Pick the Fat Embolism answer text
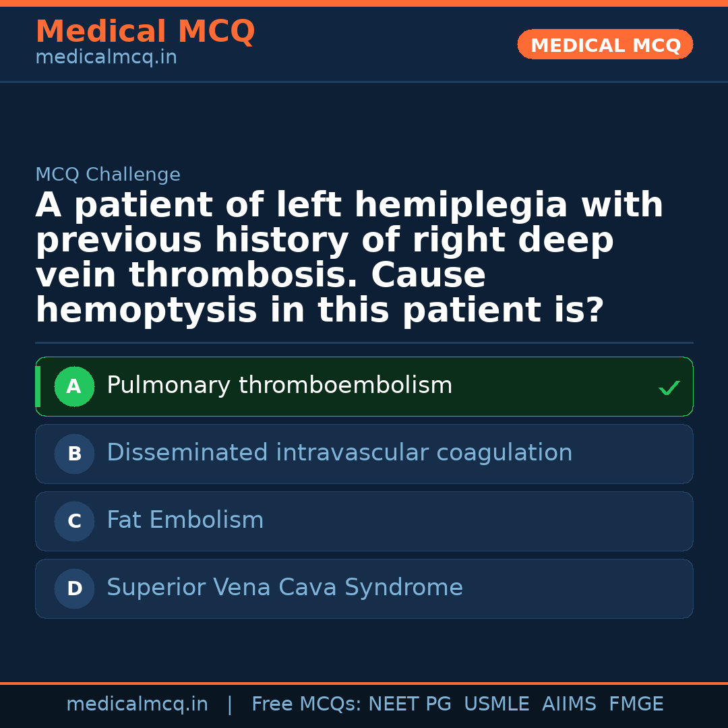 185,520
